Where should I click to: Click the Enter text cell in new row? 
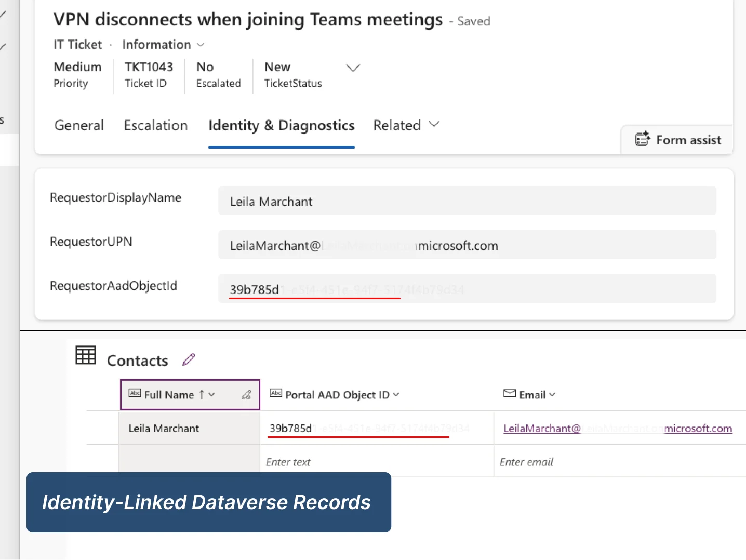(377, 461)
